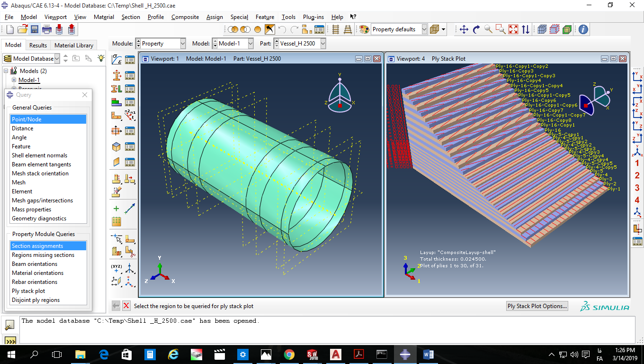Select Material orientations query
Image resolution: width=644 pixels, height=364 pixels.
pos(48,273)
